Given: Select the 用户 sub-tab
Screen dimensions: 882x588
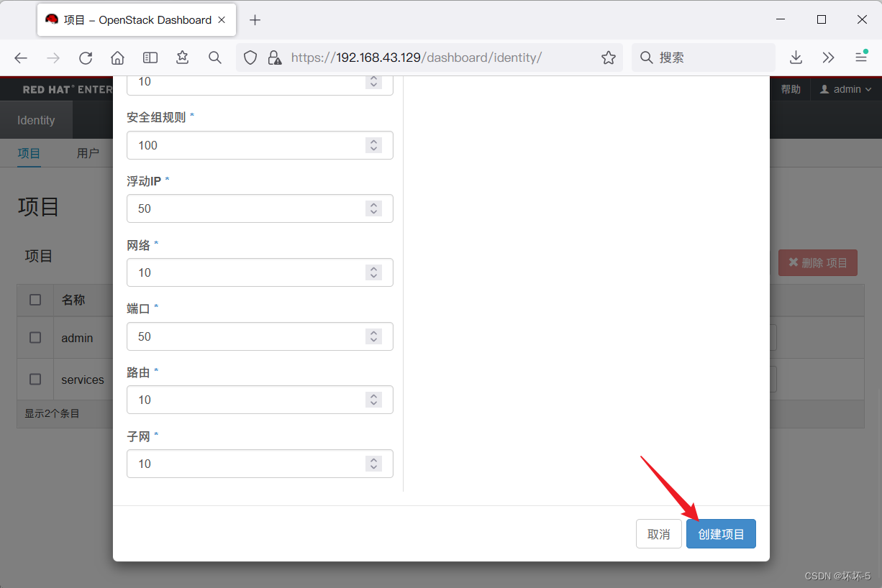Looking at the screenshot, I should click(x=88, y=153).
